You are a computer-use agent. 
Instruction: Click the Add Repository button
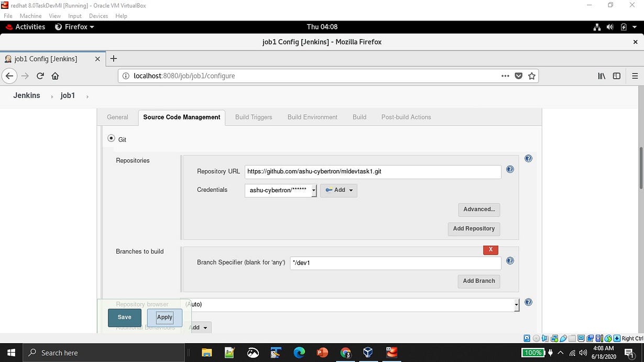474,229
